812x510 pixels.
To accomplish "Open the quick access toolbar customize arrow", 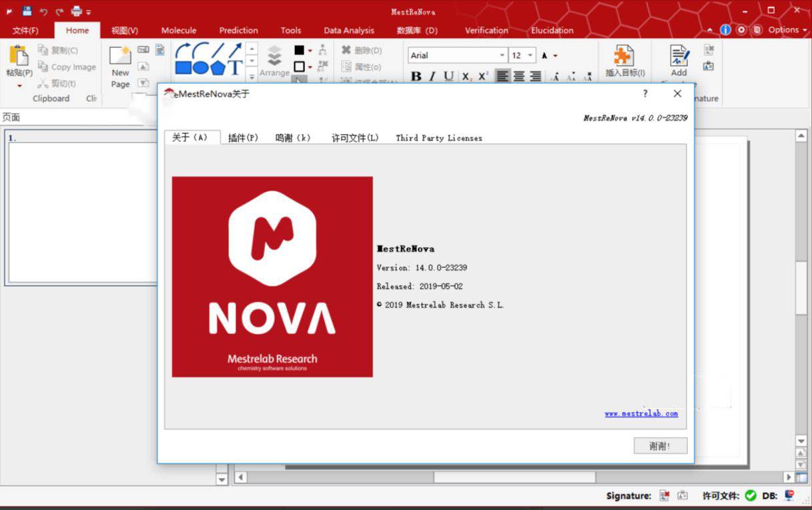I will tap(89, 12).
